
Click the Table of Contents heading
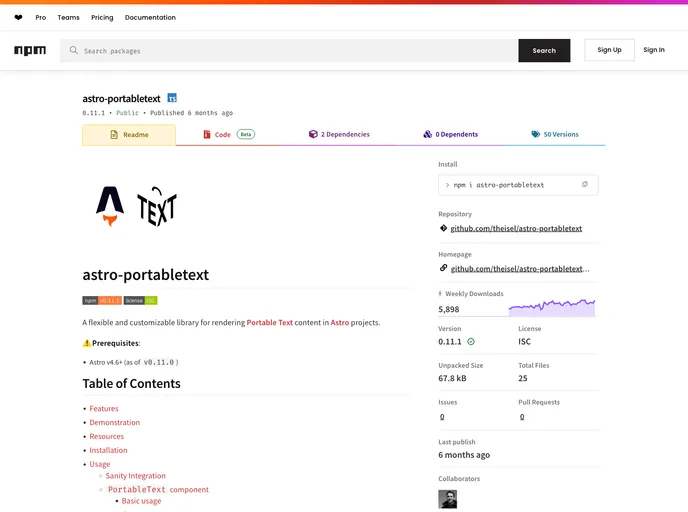point(132,383)
